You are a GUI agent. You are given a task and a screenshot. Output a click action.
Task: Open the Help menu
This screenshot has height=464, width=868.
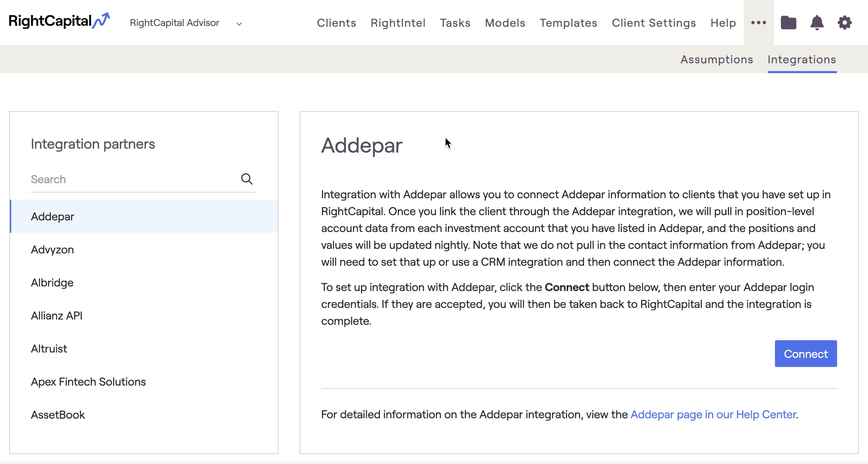pos(723,23)
